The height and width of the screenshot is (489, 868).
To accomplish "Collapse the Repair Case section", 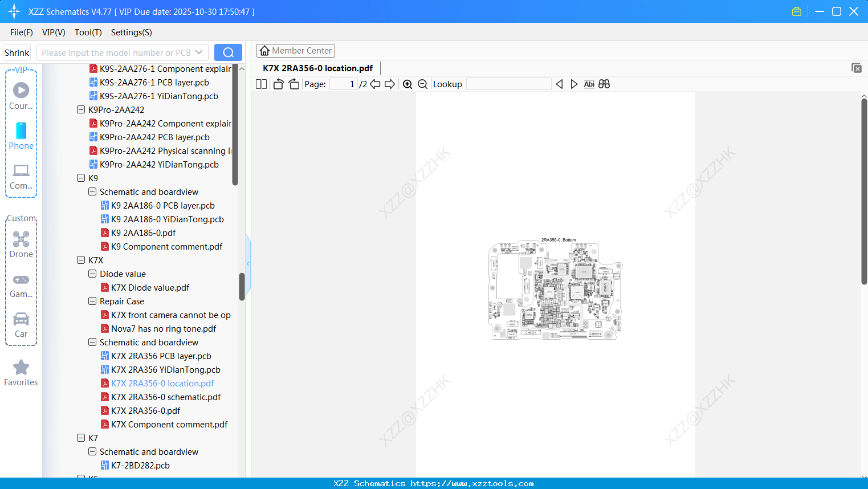I will [92, 301].
